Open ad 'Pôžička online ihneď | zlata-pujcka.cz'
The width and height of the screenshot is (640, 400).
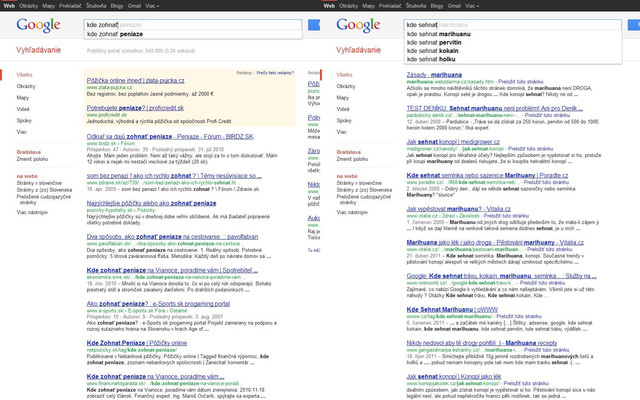click(x=136, y=81)
